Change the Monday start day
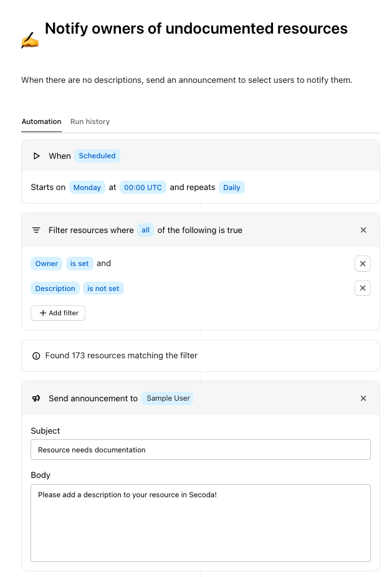Image resolution: width=392 pixels, height=577 pixels. click(87, 188)
